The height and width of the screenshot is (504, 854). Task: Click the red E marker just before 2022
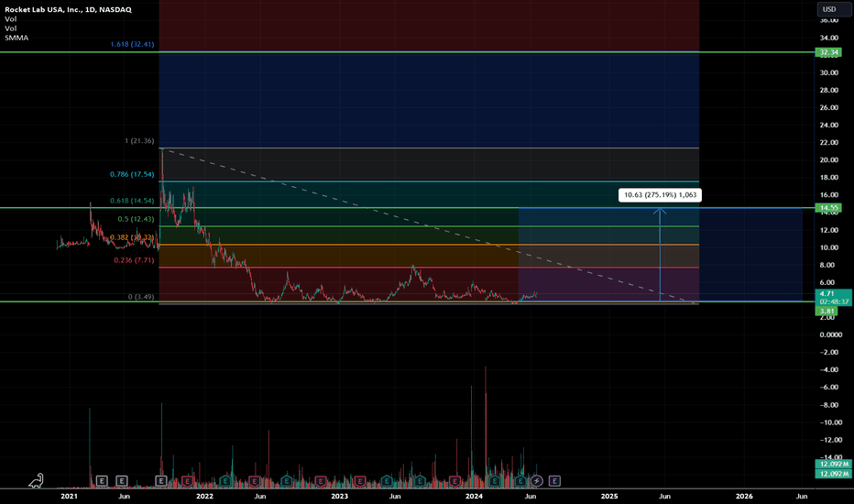187,480
